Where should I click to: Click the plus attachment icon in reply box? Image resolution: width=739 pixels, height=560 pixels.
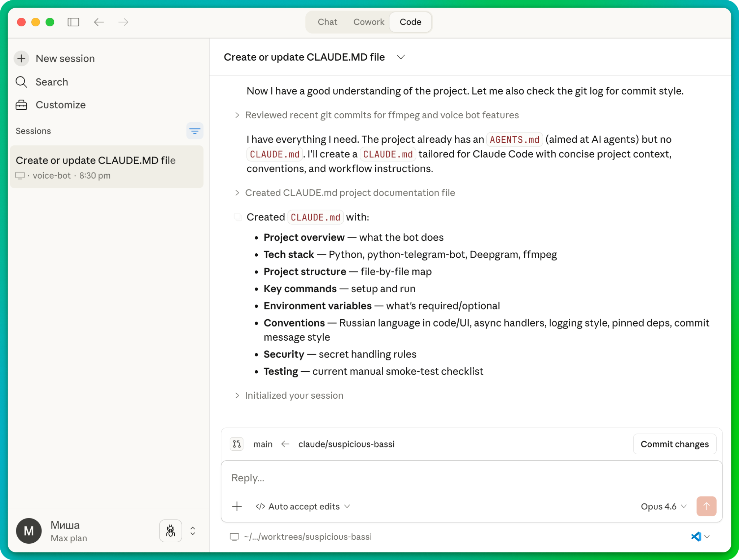(237, 506)
